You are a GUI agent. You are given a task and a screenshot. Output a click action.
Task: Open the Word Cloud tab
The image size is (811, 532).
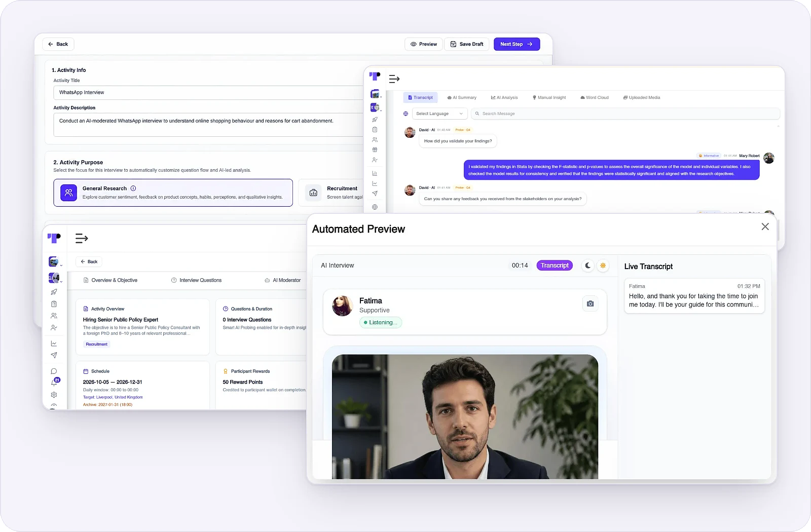point(594,97)
